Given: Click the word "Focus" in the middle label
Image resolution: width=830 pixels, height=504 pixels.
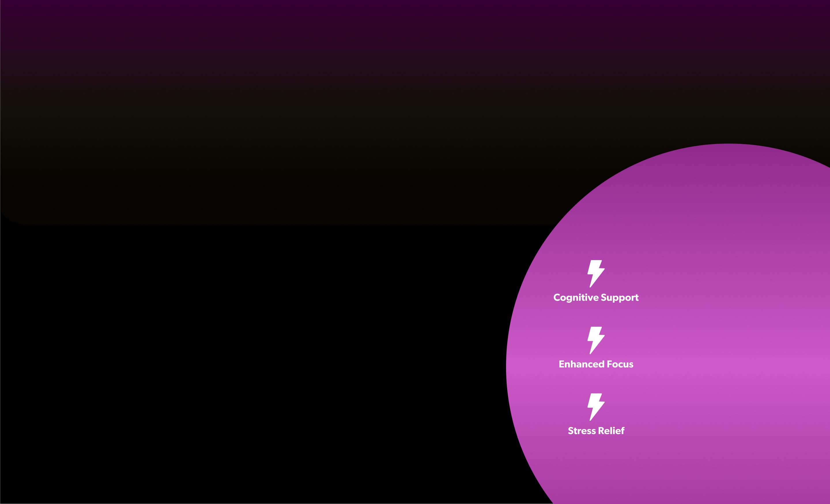Looking at the screenshot, I should coord(620,364).
